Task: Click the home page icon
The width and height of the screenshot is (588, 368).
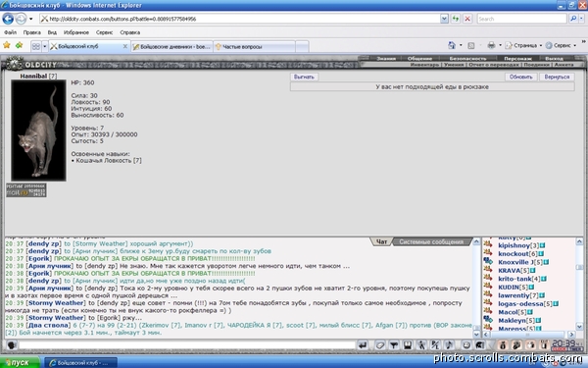Action: click(x=452, y=45)
